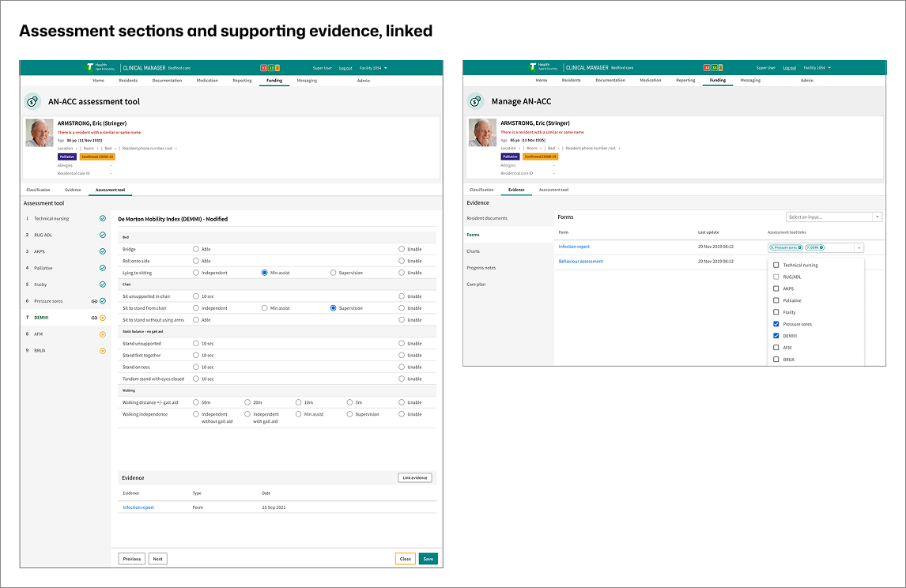Enable the RUG/ADL checkbox in the links list
The width and height of the screenshot is (906, 588).
click(x=776, y=277)
